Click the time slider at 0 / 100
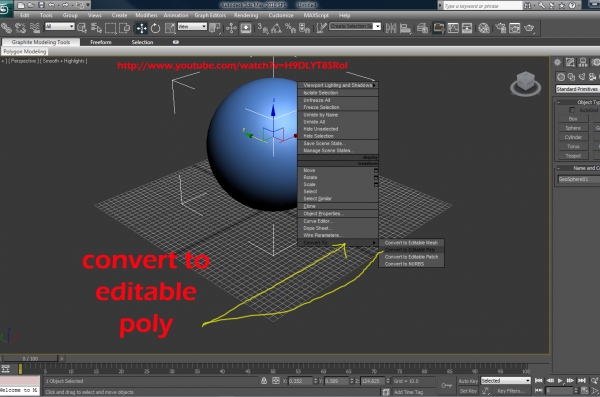 [30, 358]
